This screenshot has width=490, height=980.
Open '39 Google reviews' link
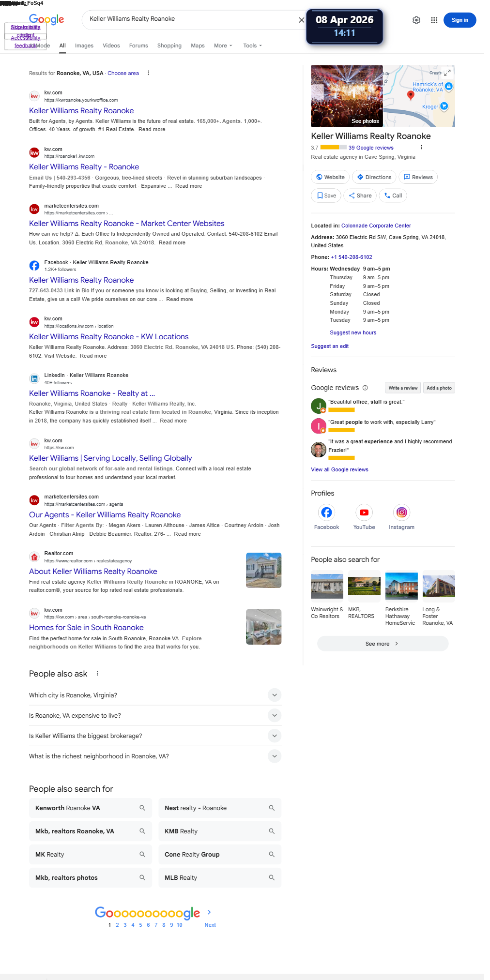(x=371, y=148)
